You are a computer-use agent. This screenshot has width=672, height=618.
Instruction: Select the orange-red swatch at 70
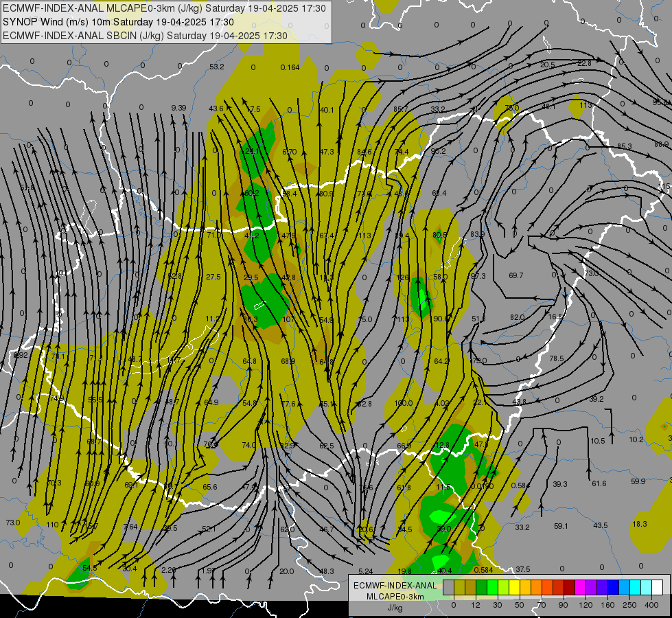point(547,588)
